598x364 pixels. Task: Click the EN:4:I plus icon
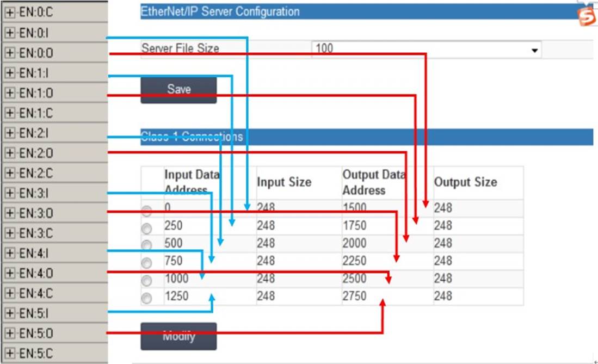[10, 254]
